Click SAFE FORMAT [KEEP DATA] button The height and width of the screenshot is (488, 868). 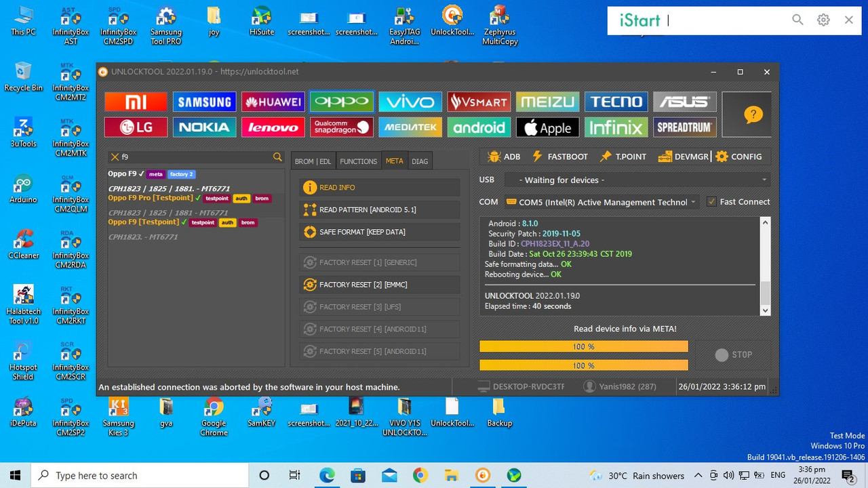pyautogui.click(x=380, y=232)
